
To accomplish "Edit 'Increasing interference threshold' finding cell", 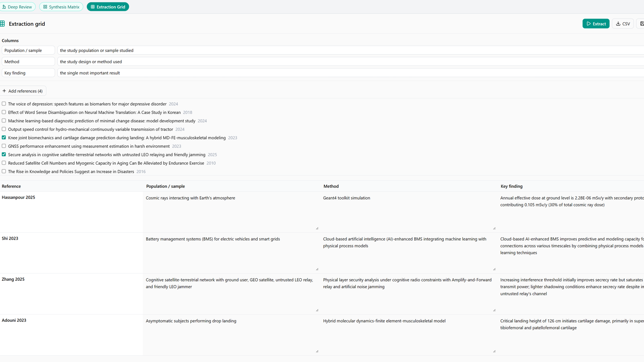I will pos(571,294).
